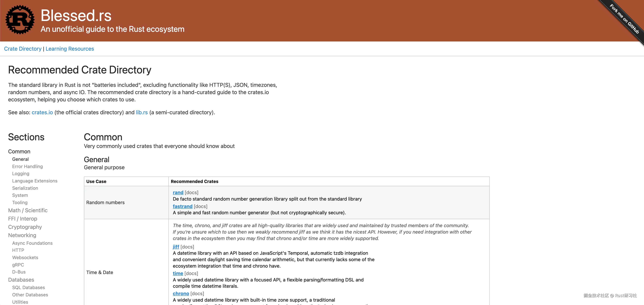Jump to the Error Handling section

pyautogui.click(x=28, y=166)
